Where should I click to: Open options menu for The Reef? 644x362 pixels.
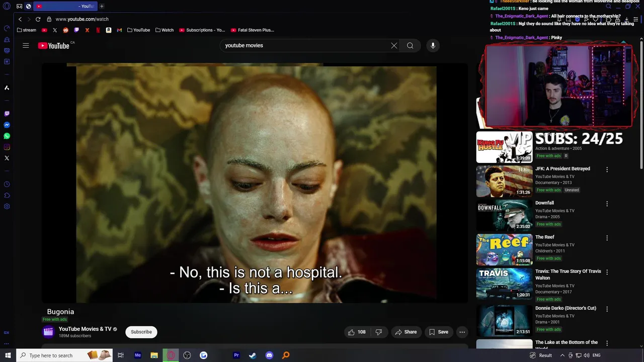coord(607,238)
